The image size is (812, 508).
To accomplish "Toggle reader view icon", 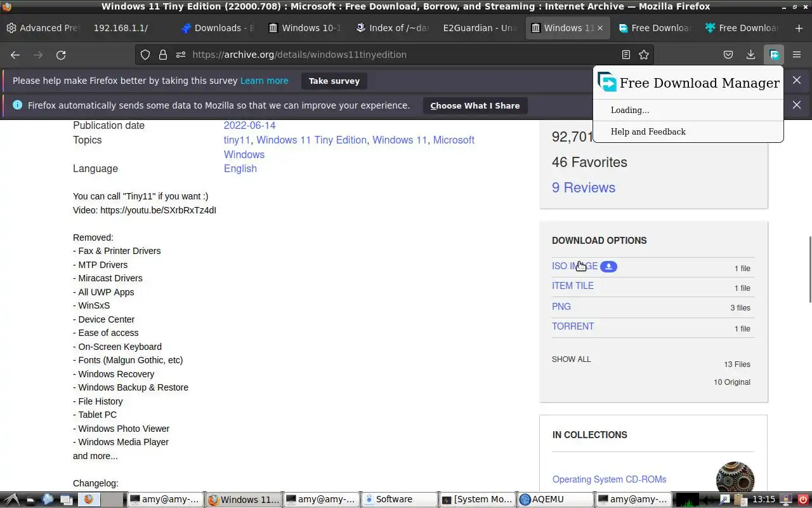I will 626,55.
